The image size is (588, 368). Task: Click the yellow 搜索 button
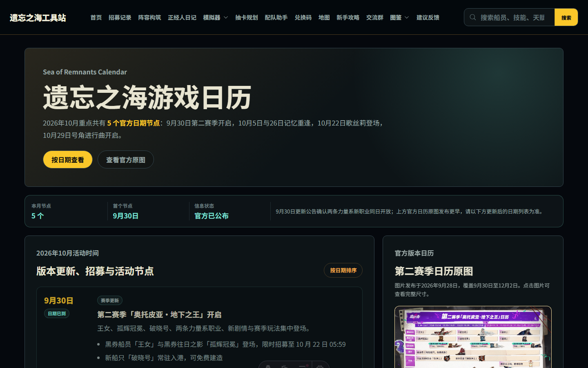pos(566,17)
